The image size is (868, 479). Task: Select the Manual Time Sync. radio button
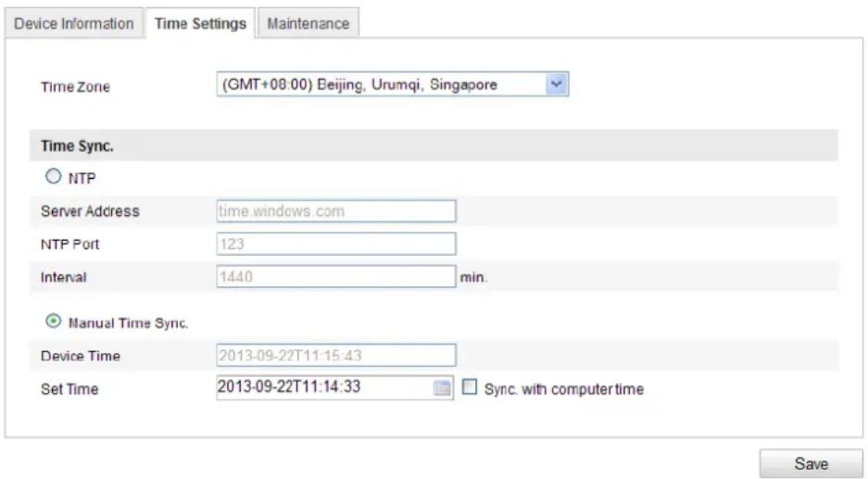point(53,321)
